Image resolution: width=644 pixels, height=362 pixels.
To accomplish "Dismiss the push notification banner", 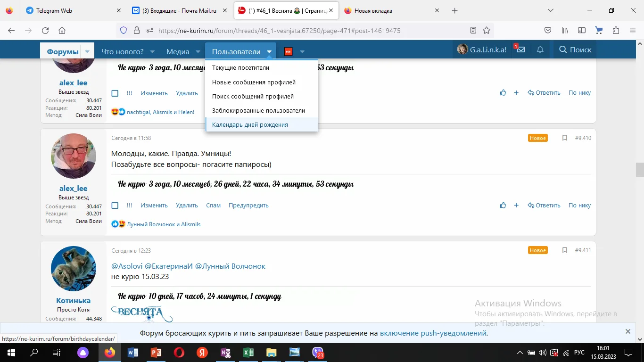I will tap(627, 331).
